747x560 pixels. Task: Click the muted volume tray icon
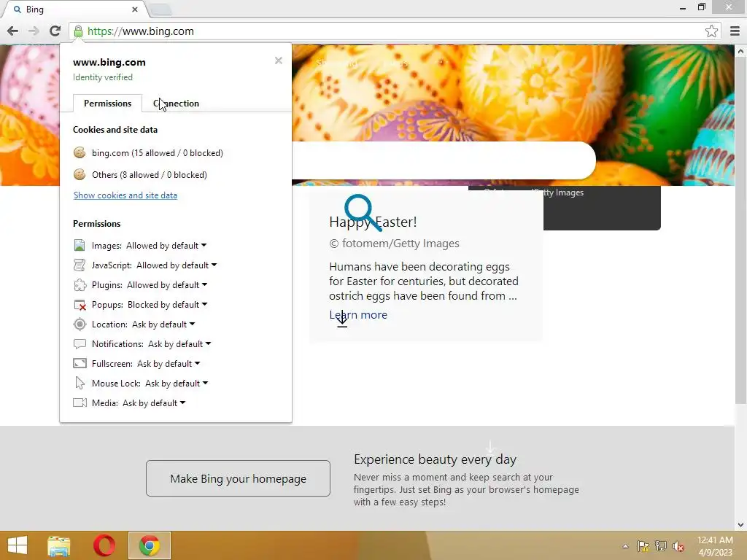pos(678,546)
